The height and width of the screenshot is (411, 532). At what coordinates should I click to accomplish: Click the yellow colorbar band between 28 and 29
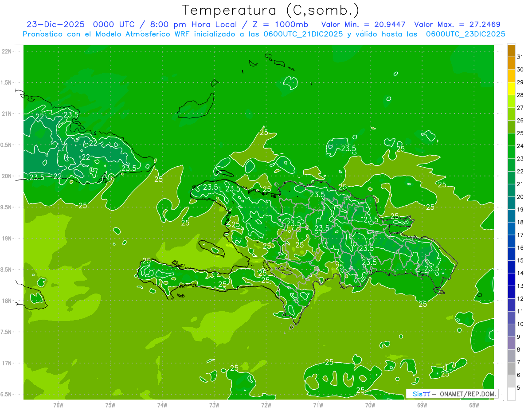pos(511,89)
